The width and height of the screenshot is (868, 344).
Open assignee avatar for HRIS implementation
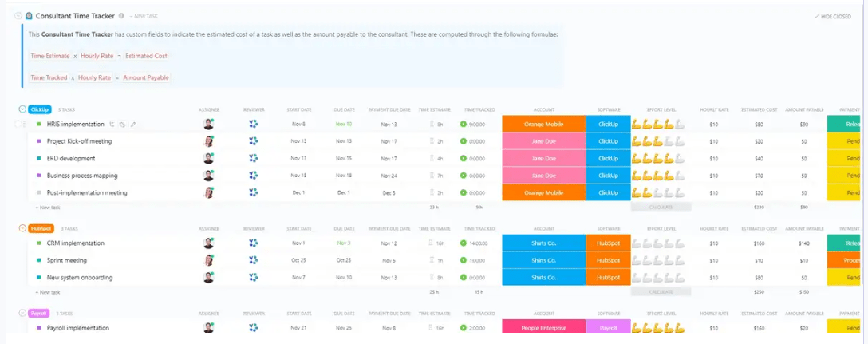[x=208, y=124]
